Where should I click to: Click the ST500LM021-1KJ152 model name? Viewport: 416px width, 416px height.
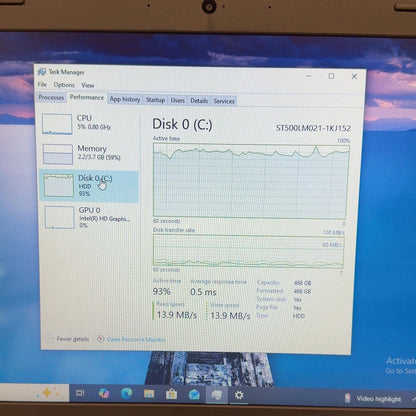point(313,128)
